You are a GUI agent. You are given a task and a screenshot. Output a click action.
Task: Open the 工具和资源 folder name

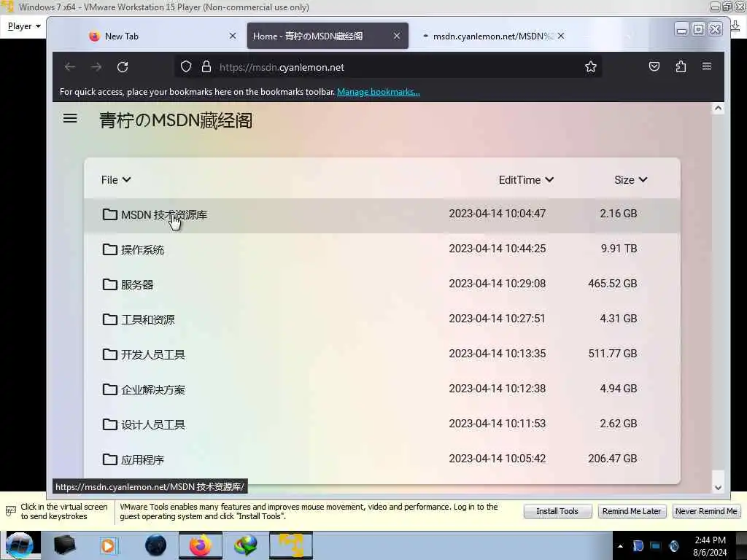pyautogui.click(x=147, y=319)
